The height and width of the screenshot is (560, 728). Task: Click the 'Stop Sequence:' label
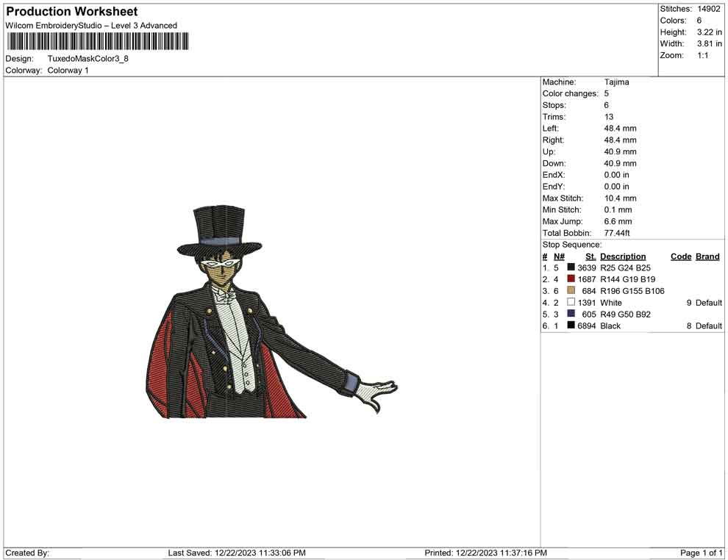click(x=572, y=245)
